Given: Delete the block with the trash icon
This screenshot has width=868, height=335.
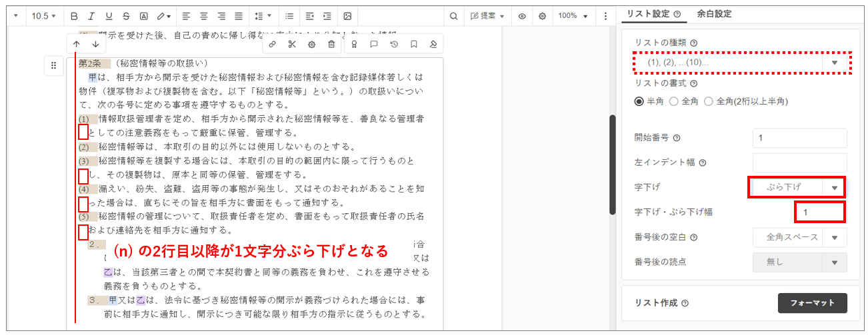Looking at the screenshot, I should [331, 45].
